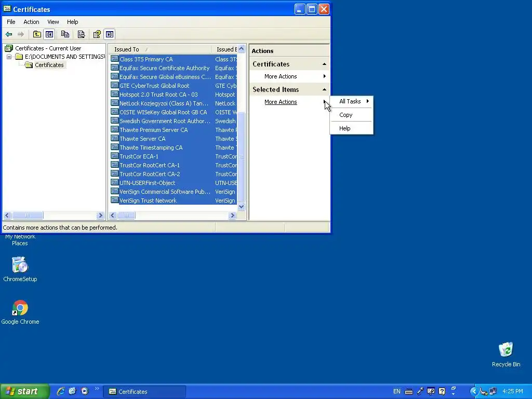This screenshot has height=399, width=532.
Task: Open the Windows start button
Action: [25, 391]
